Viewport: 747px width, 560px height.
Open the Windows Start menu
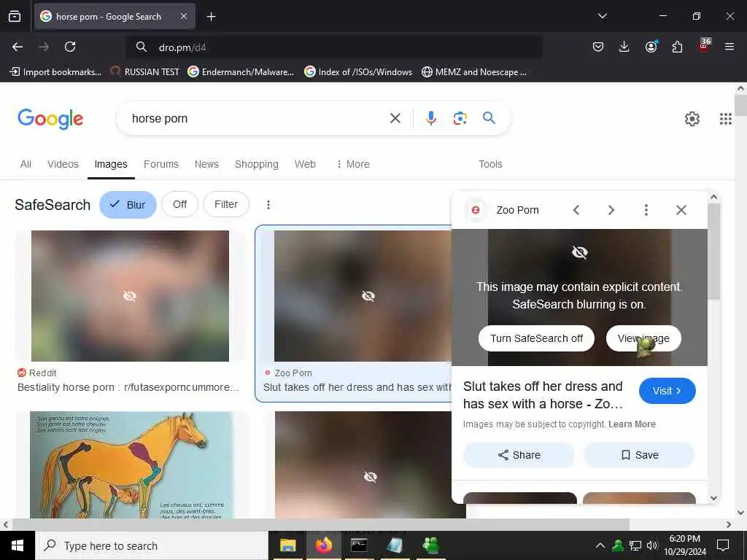tap(18, 545)
